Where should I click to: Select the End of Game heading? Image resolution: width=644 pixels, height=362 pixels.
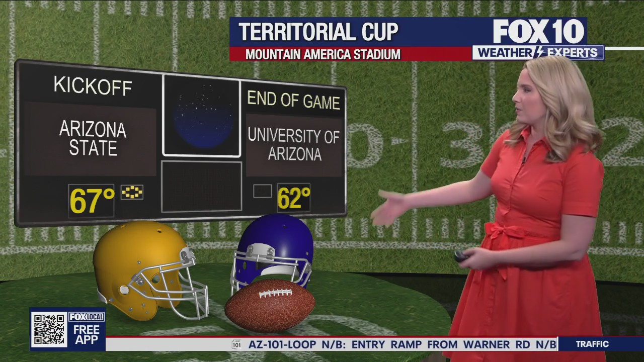[x=293, y=100]
